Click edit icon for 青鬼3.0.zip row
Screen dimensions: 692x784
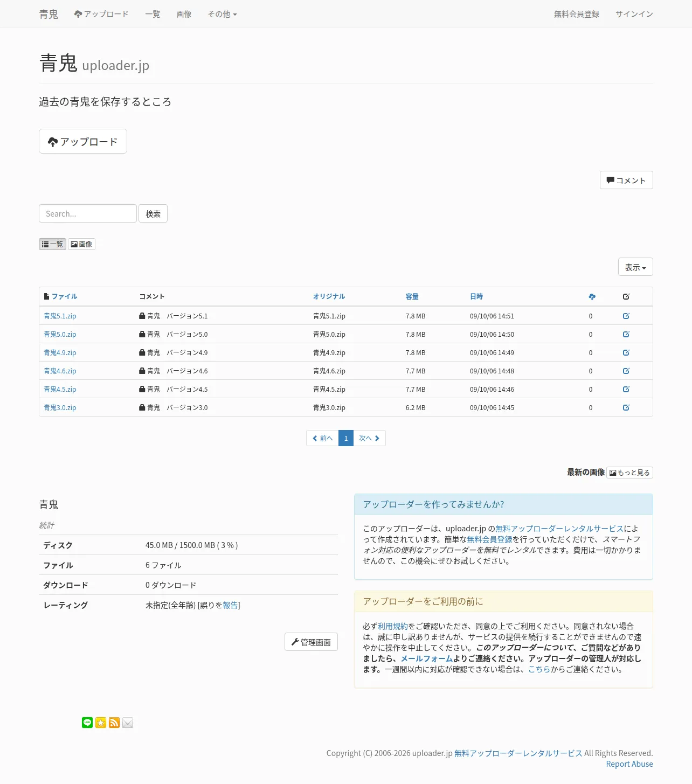pyautogui.click(x=626, y=407)
